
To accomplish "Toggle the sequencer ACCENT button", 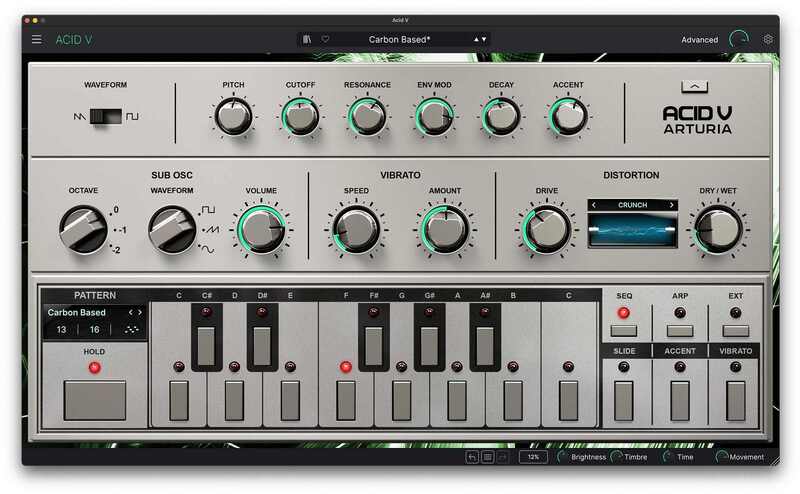I will click(680, 401).
